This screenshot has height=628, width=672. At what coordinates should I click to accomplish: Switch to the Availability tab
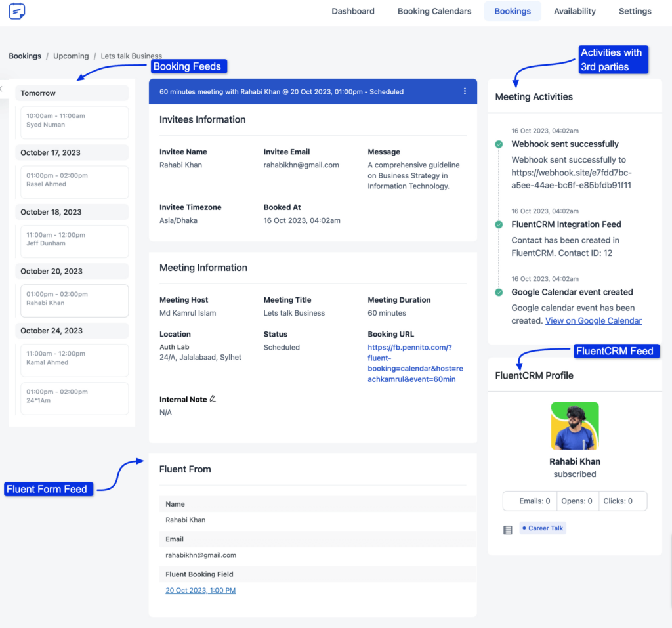[x=574, y=11]
